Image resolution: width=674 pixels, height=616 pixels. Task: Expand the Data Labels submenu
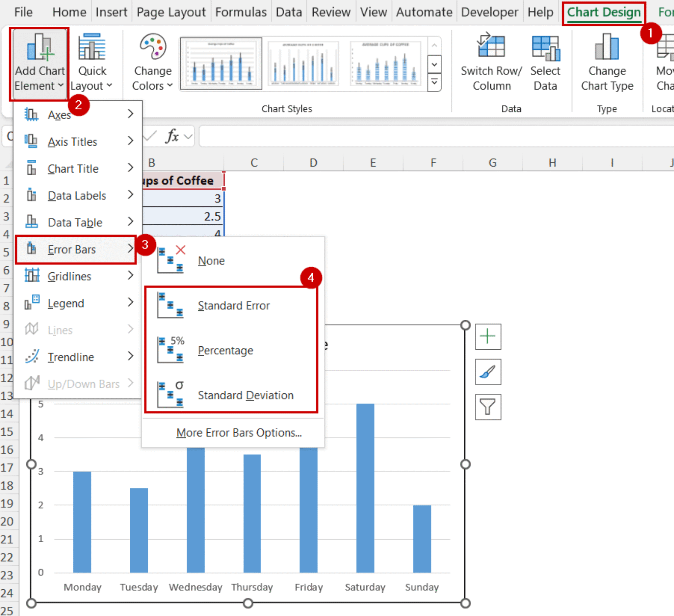click(77, 195)
